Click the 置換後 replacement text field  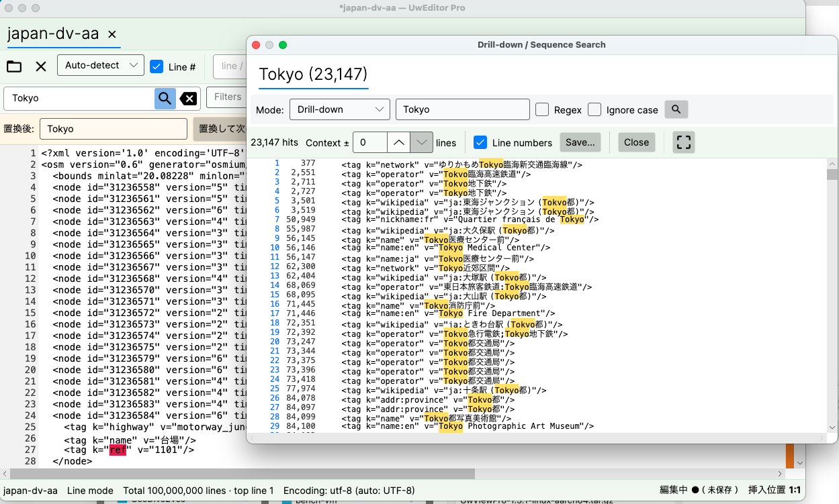[x=114, y=129]
